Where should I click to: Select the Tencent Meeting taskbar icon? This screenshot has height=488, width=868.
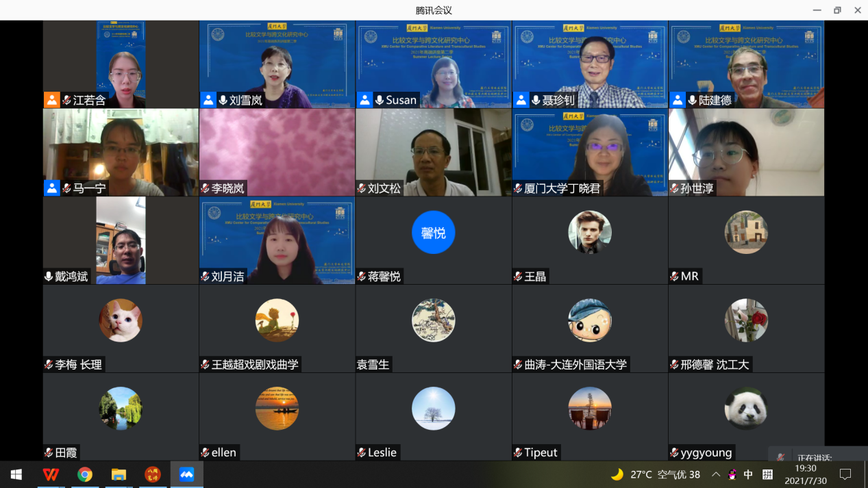[186, 474]
